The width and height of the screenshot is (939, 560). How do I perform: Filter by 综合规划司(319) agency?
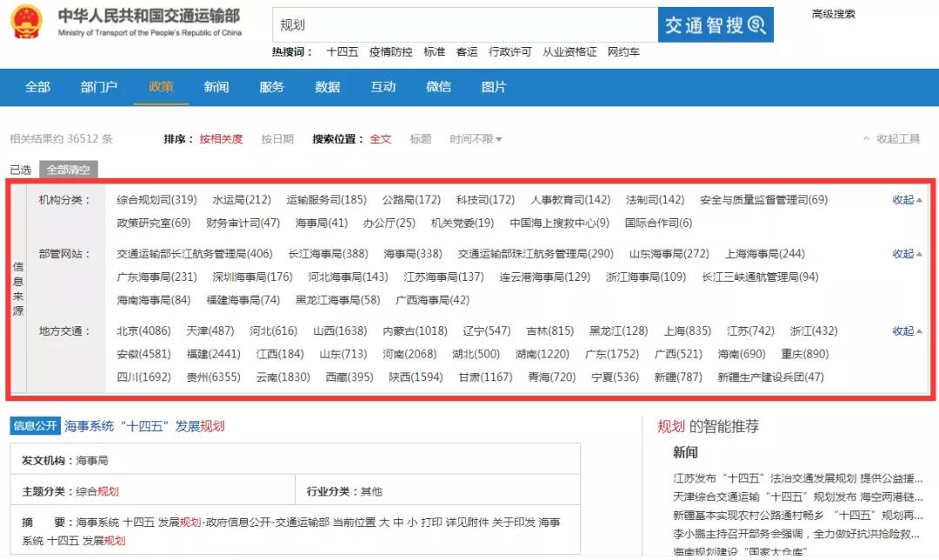click(156, 200)
